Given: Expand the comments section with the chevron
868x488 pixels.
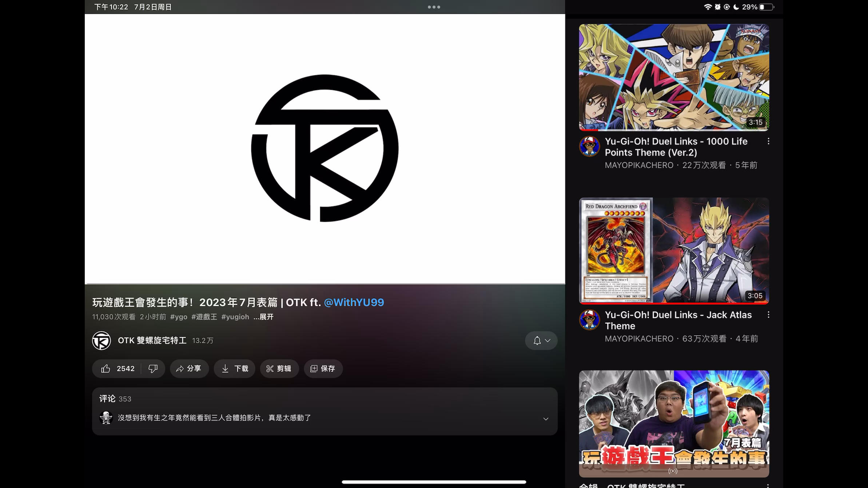Looking at the screenshot, I should (546, 419).
